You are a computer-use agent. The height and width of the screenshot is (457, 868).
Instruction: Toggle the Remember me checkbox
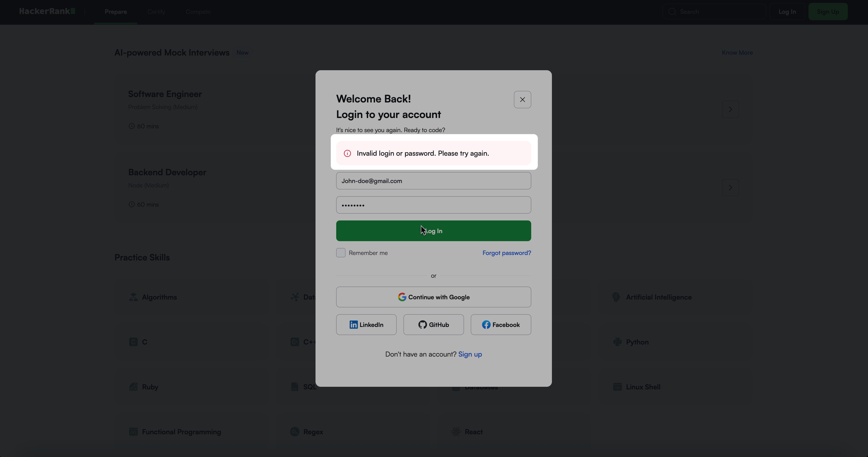click(341, 253)
